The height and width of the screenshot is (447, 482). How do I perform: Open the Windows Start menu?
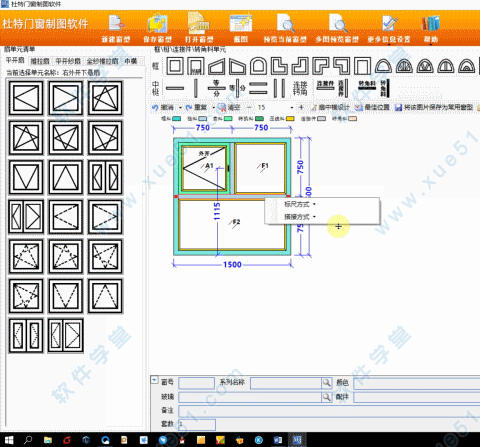coord(9,440)
